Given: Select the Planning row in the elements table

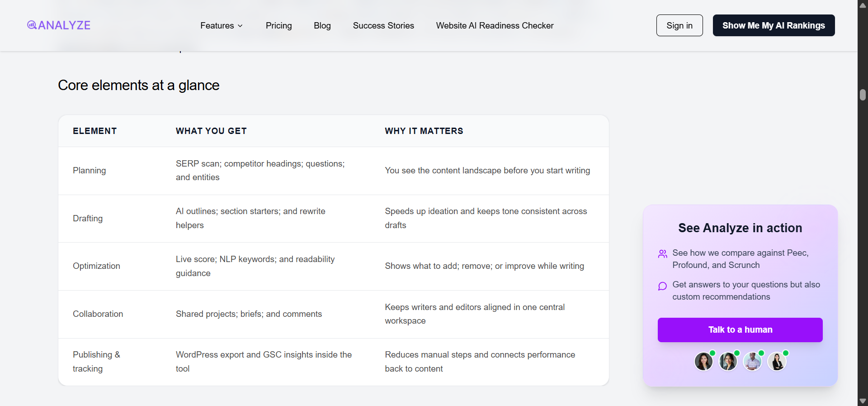Looking at the screenshot, I should click(x=89, y=171).
